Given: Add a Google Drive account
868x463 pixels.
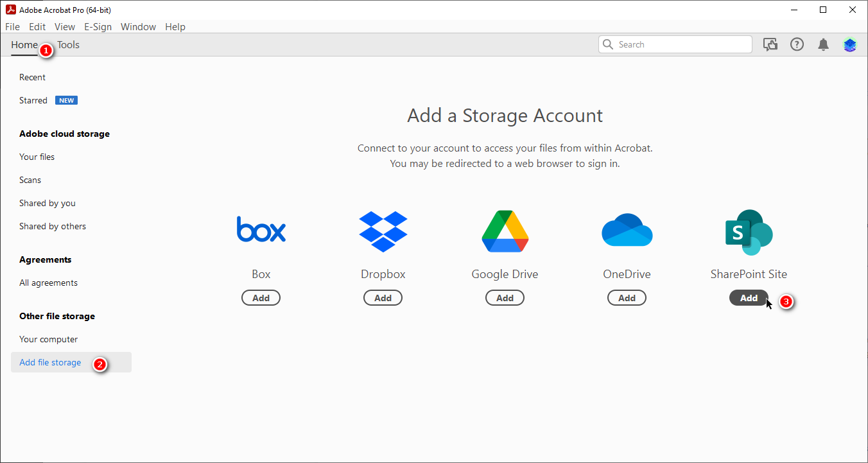Looking at the screenshot, I should 505,298.
